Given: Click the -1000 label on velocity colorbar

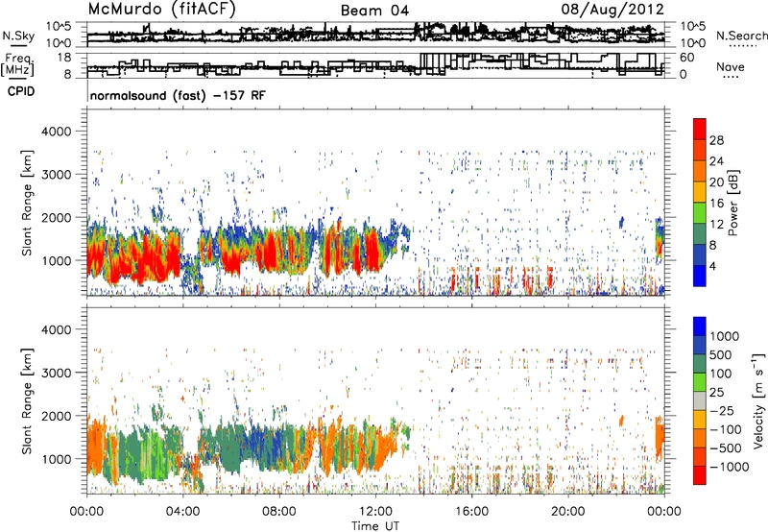Looking at the screenshot, I should tap(730, 467).
